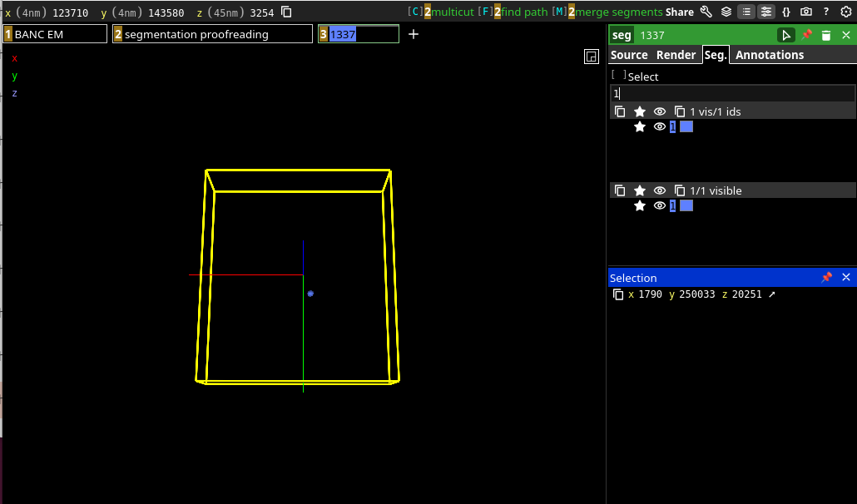This screenshot has height=504, width=857.
Task: Click the 'seg' layer type label
Action: point(622,35)
